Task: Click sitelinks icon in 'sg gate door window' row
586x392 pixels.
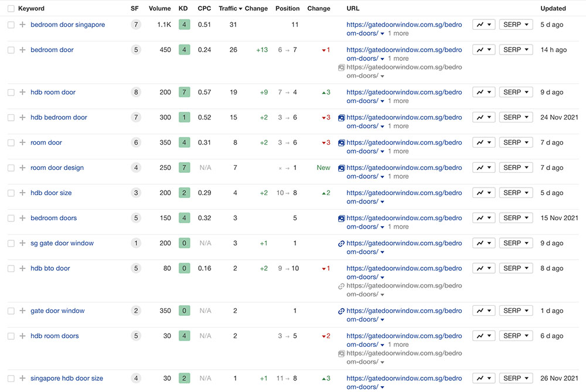Action: (341, 243)
